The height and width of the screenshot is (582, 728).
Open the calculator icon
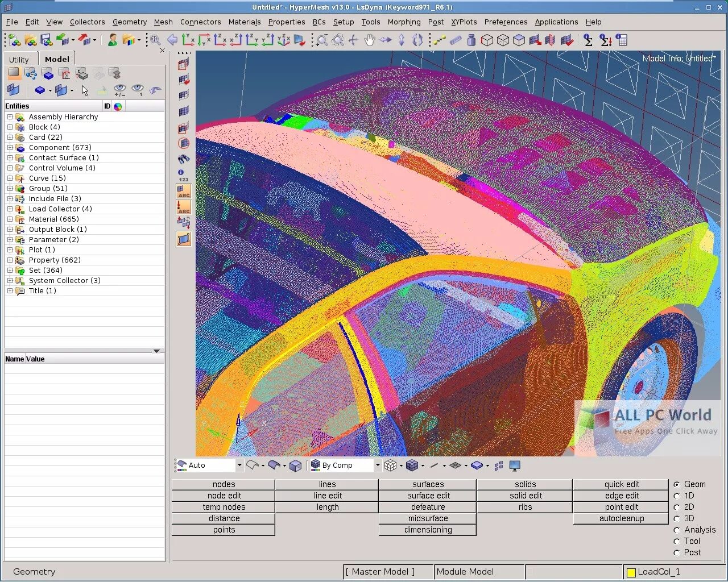point(622,40)
